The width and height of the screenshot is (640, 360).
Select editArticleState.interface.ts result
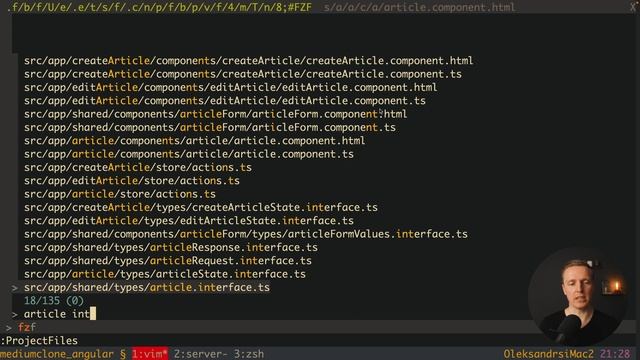[189, 221]
